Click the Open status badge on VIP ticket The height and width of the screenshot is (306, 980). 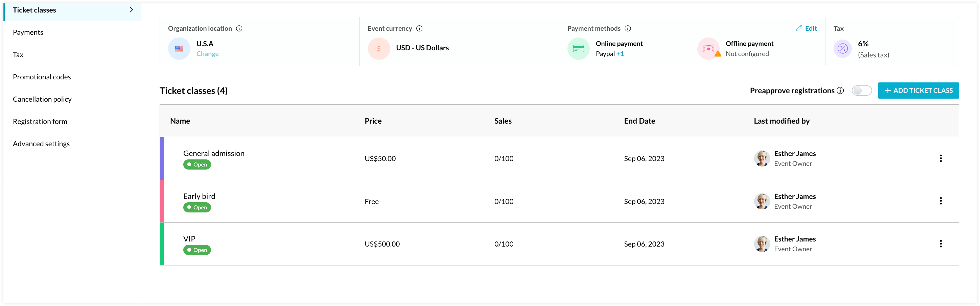click(x=197, y=250)
